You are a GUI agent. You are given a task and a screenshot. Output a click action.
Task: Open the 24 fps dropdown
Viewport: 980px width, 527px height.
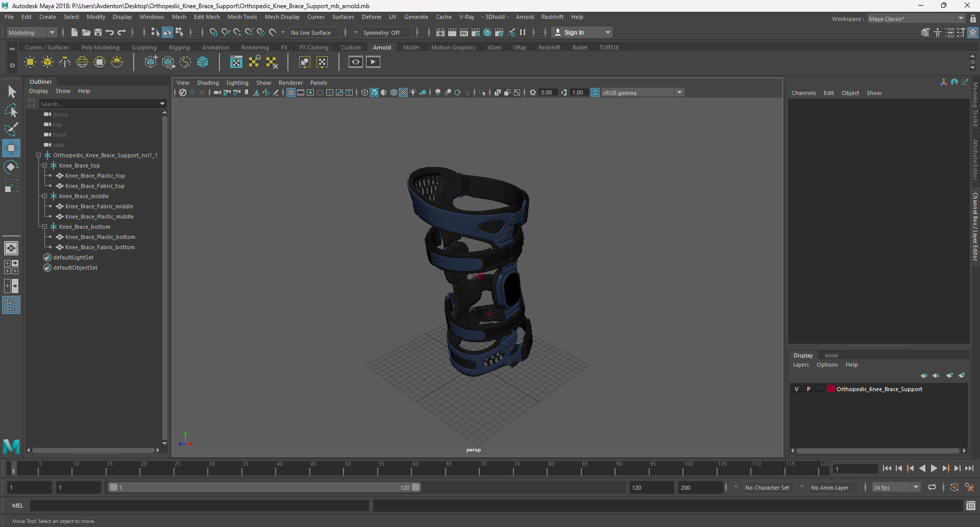896,487
